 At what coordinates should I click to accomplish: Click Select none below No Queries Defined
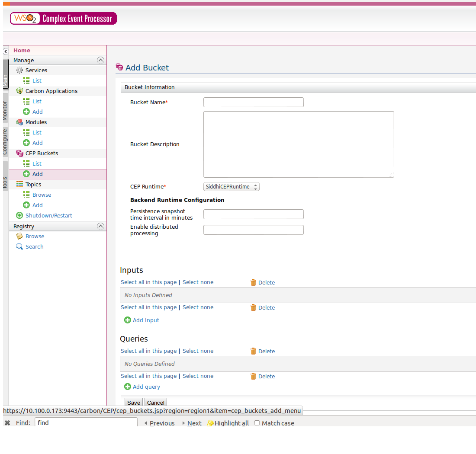click(x=198, y=376)
